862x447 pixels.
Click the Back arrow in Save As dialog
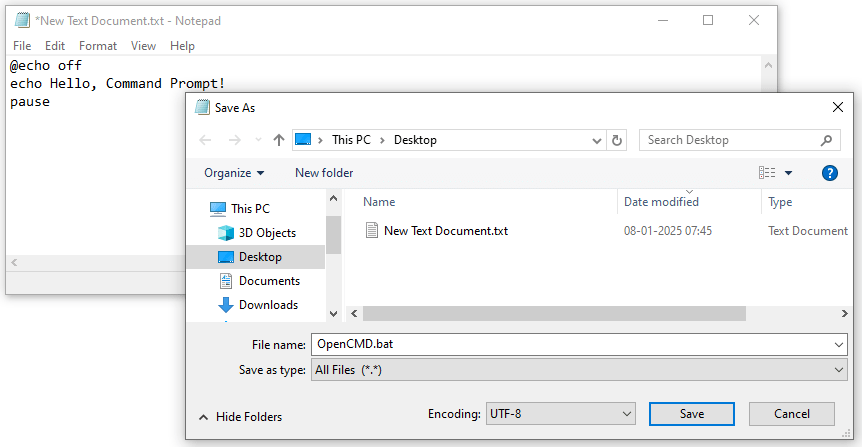[205, 140]
